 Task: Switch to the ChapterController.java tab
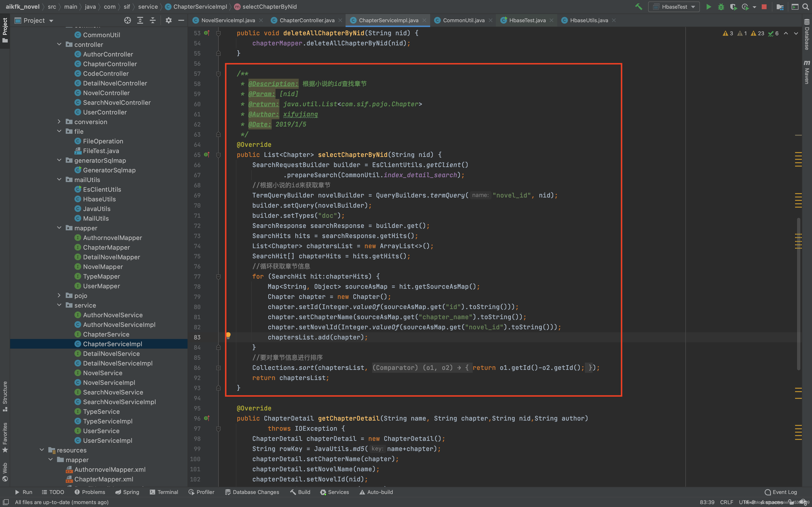(307, 21)
